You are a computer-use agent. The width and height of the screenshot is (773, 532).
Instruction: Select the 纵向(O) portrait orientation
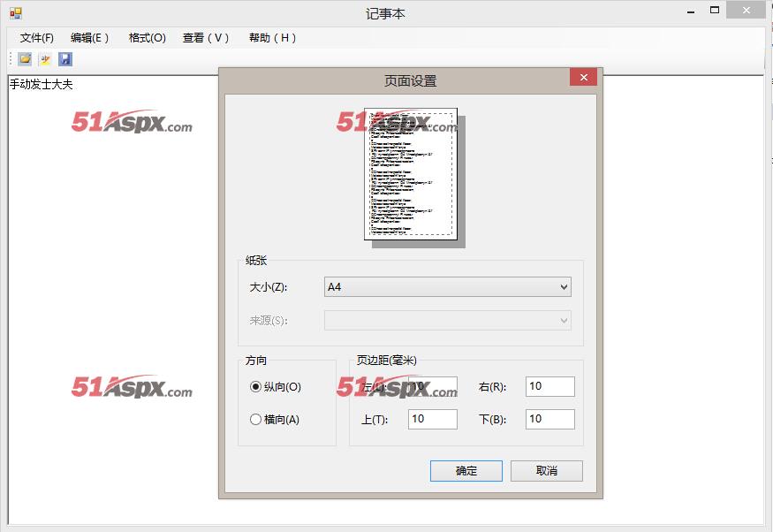tap(276, 386)
